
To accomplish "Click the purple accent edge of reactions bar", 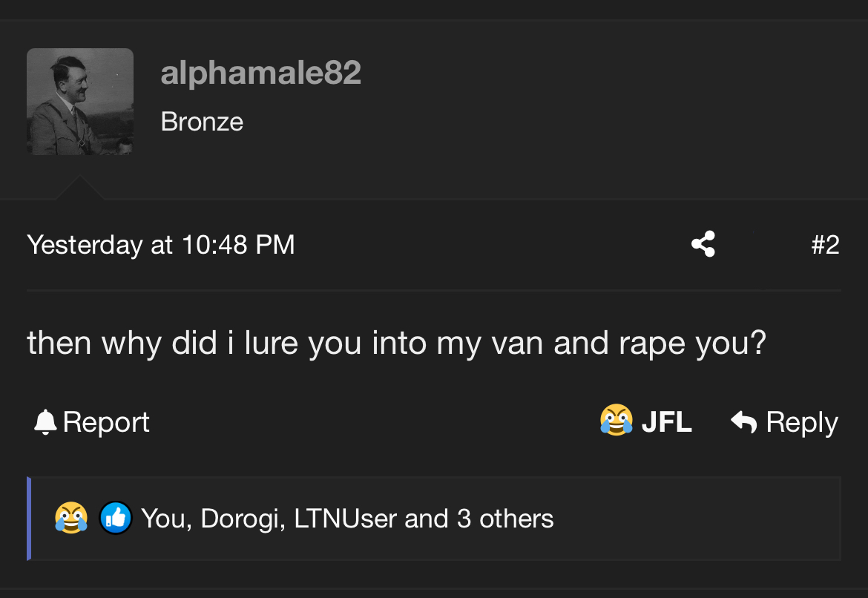I will 29,519.
